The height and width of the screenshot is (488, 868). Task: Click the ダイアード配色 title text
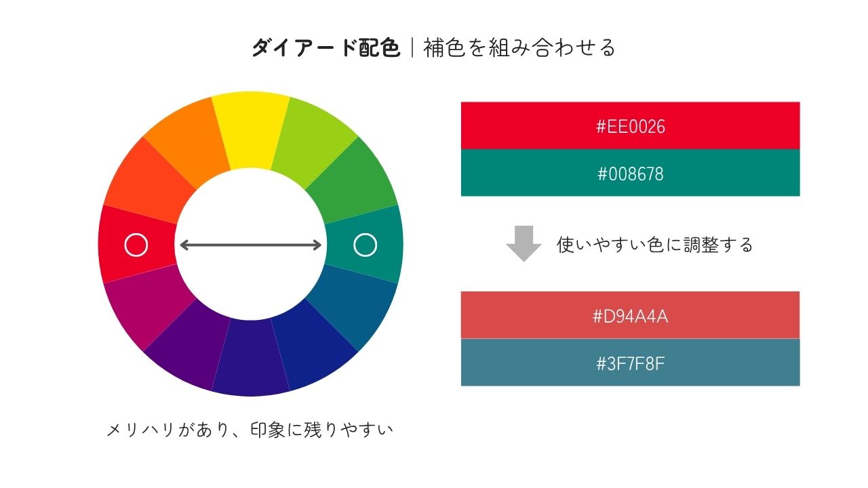click(x=326, y=47)
